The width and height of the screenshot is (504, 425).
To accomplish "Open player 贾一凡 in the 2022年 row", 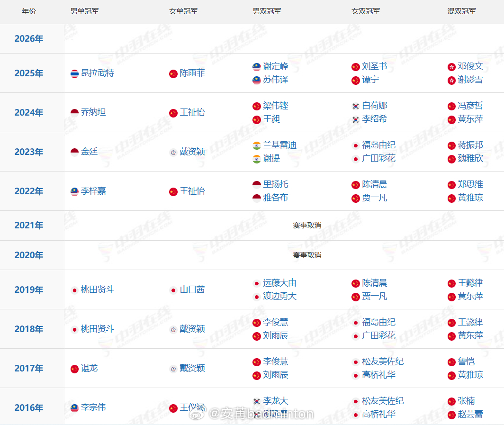I will point(375,198).
